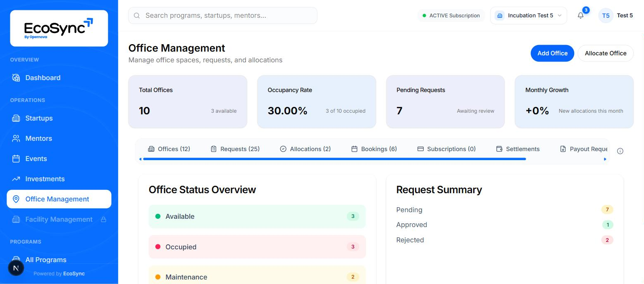Screen dimensions: 644x284
Task: Open Events in sidebar
Action: click(x=59, y=159)
